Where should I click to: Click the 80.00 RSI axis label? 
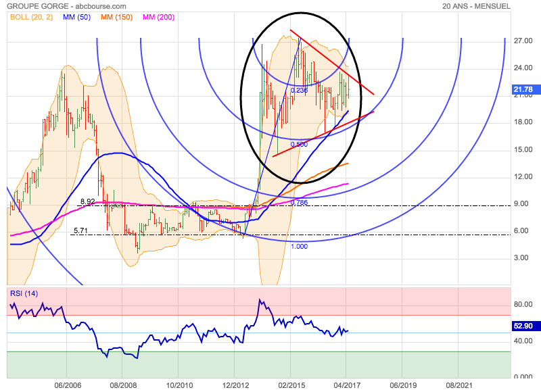click(523, 304)
